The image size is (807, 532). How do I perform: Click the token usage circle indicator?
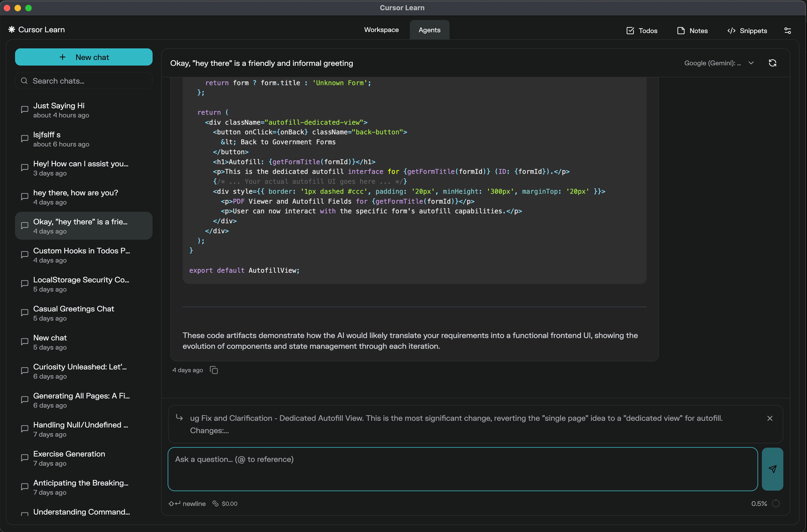776,504
